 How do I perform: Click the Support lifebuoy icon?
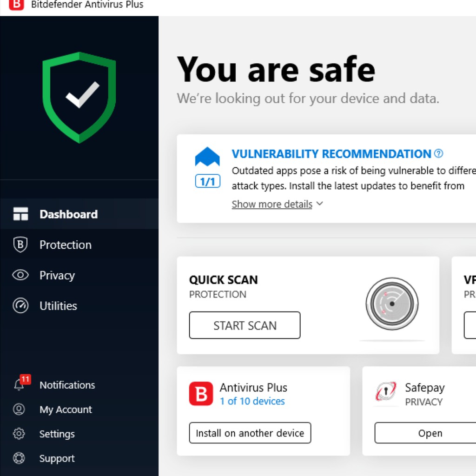tap(19, 458)
